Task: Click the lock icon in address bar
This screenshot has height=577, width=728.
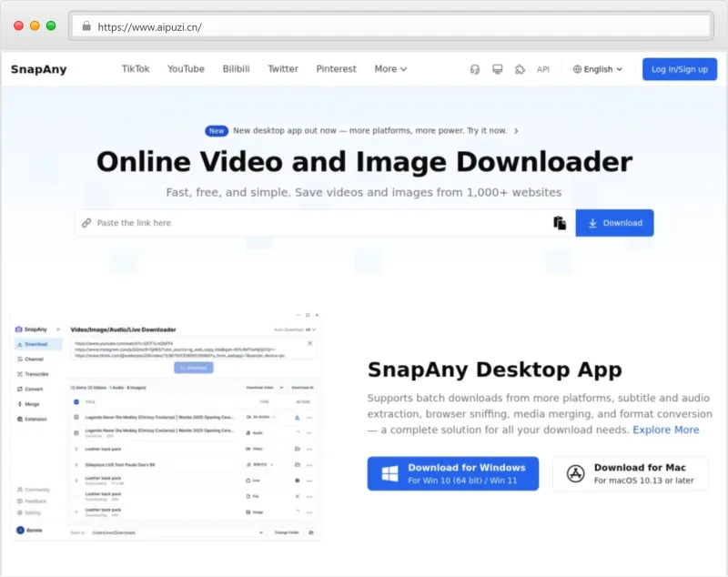Action: click(x=86, y=26)
